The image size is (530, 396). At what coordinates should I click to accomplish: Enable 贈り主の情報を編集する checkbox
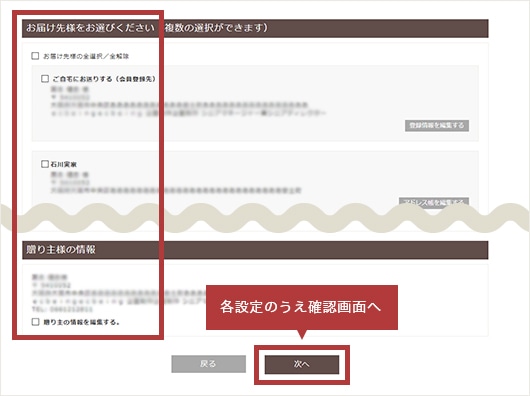pyautogui.click(x=35, y=322)
